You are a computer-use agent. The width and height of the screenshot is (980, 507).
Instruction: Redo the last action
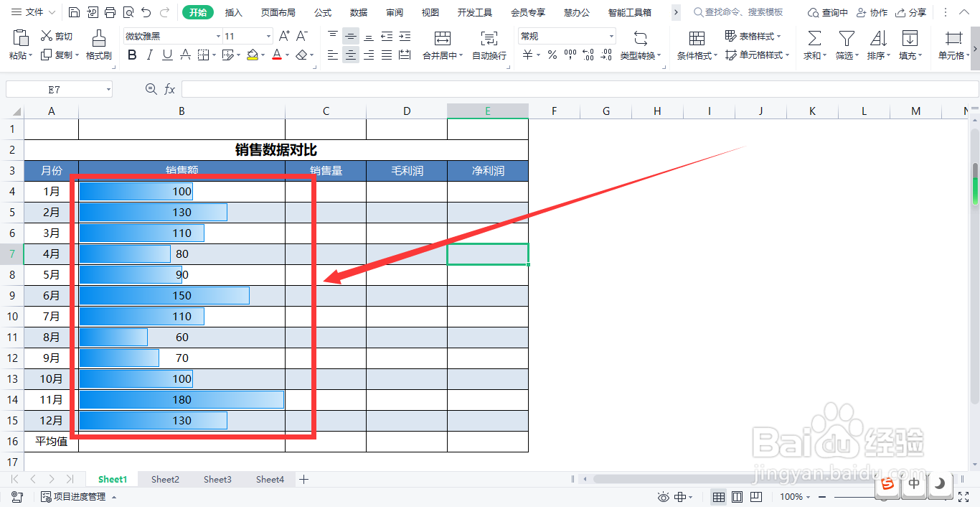point(165,12)
